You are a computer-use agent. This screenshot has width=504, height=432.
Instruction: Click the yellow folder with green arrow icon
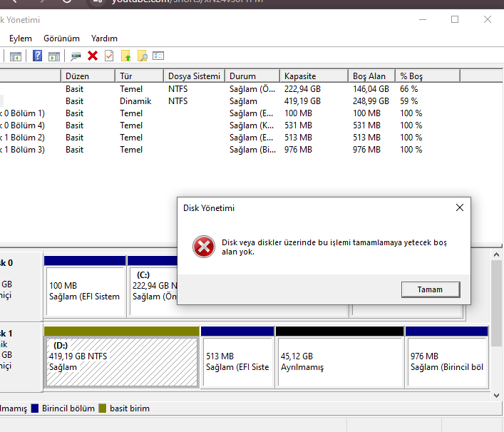(125, 56)
